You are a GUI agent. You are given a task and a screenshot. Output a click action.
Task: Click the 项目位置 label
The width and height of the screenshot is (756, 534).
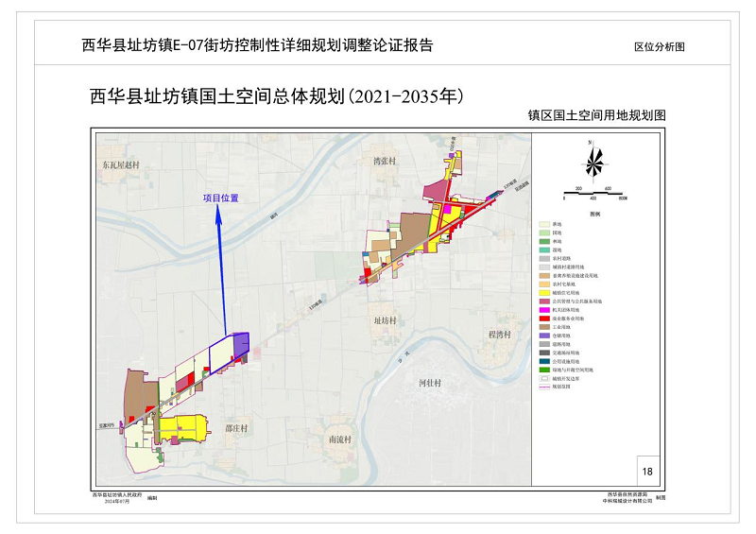click(220, 198)
